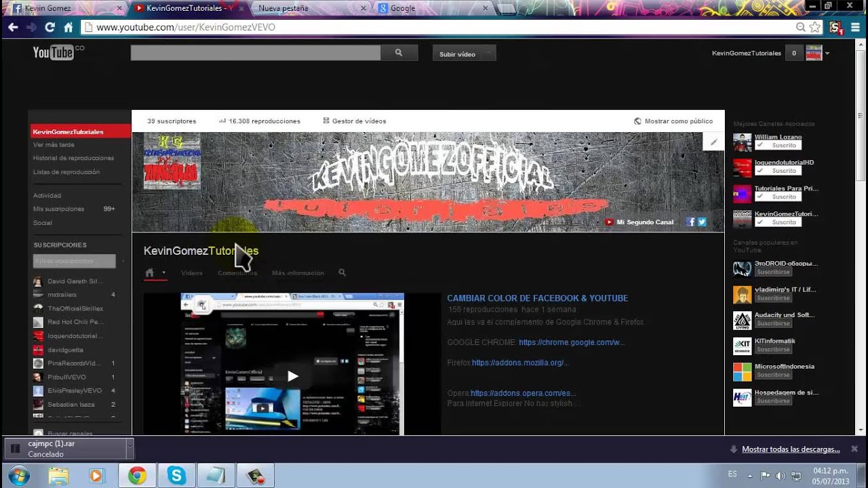Screen dimensions: 868x488
Task: Open Windows Start button
Action: (18, 475)
